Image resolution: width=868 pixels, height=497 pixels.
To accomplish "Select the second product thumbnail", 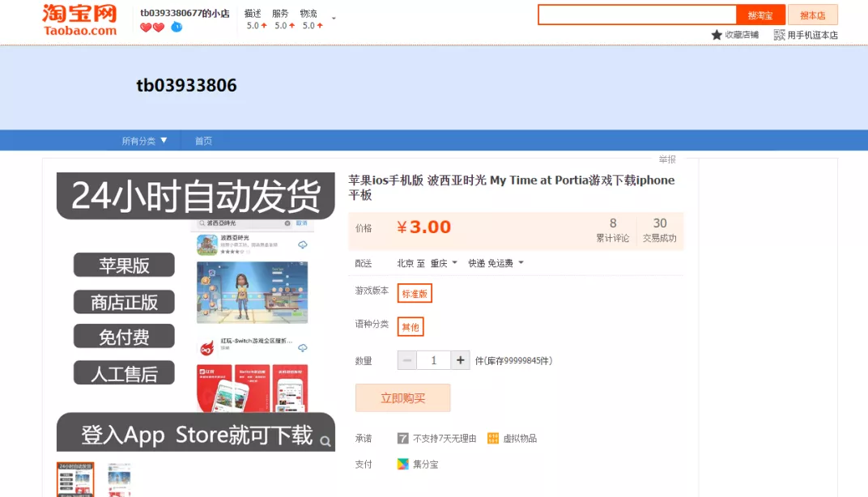I will [119, 479].
